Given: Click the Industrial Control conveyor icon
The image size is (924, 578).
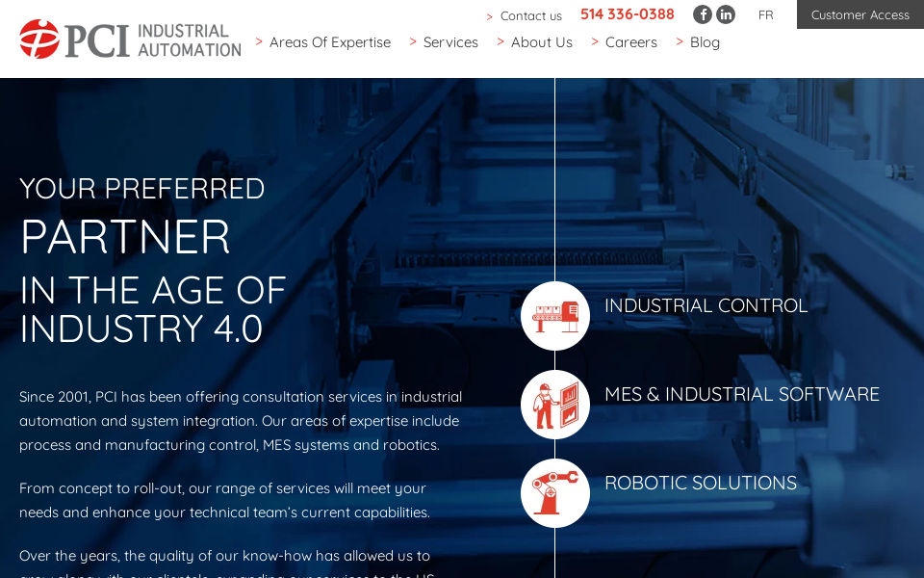Looking at the screenshot, I should point(555,316).
